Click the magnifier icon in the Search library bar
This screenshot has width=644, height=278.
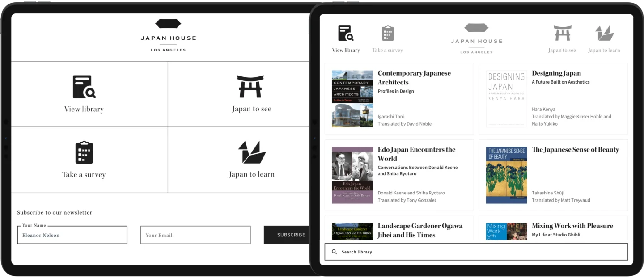pyautogui.click(x=334, y=252)
